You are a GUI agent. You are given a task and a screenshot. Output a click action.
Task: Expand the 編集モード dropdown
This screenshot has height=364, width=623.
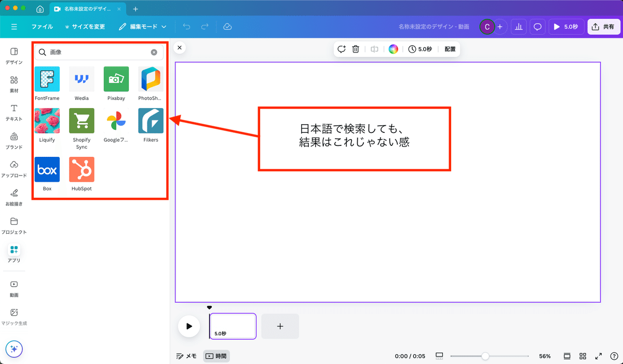(142, 26)
